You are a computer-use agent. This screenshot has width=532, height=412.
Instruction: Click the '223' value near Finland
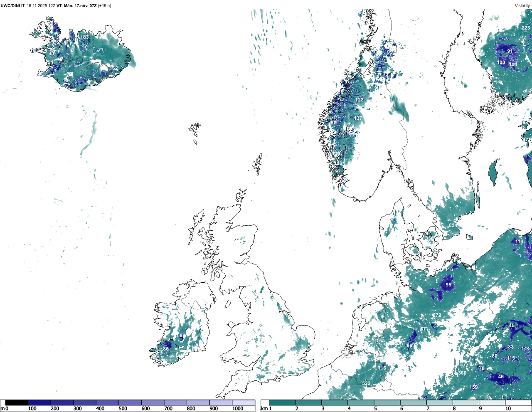point(526,28)
